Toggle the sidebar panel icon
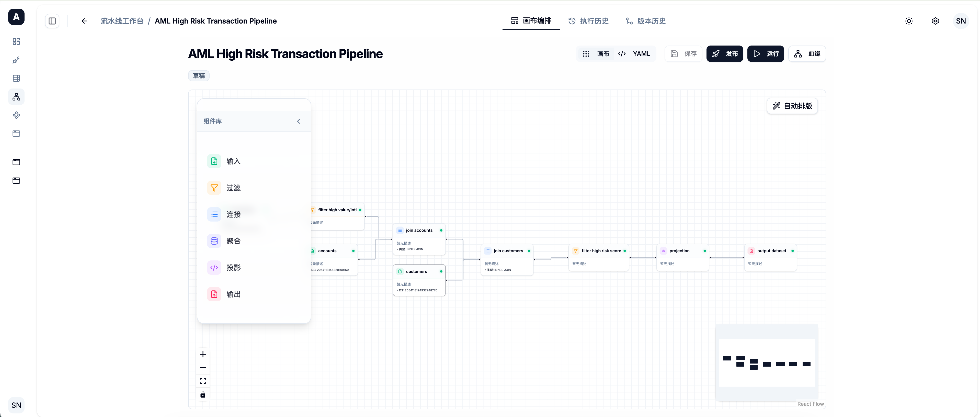980x417 pixels. click(52, 21)
